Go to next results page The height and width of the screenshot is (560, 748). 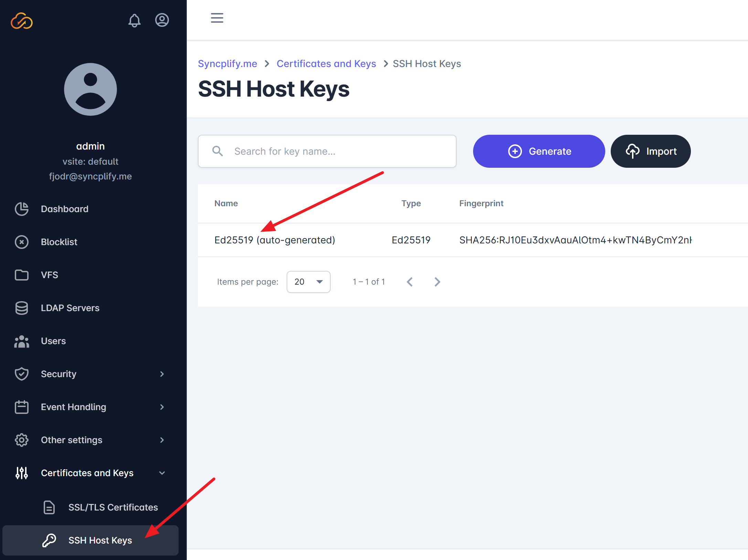point(437,282)
